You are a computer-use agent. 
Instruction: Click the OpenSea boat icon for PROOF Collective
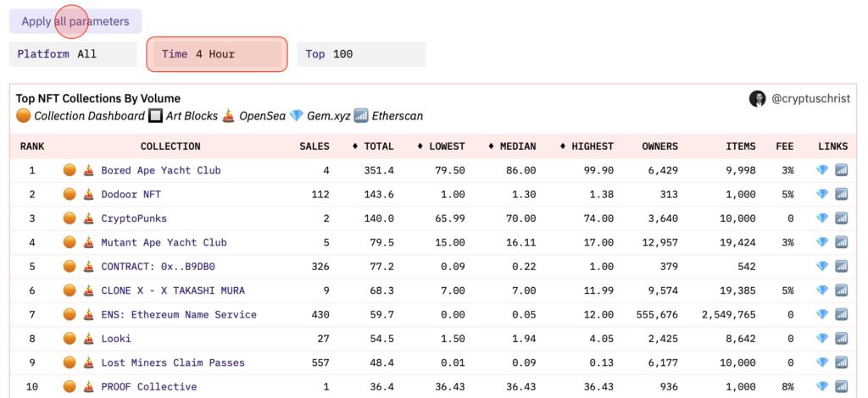87,387
